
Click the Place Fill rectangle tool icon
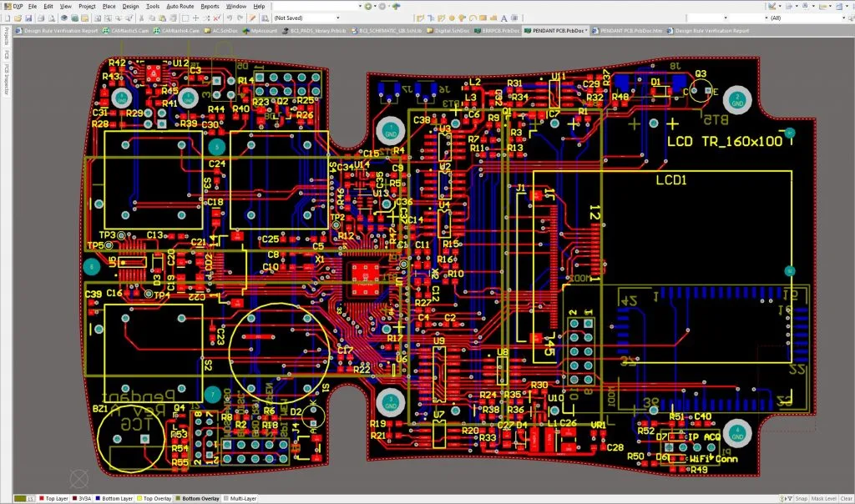(x=483, y=18)
